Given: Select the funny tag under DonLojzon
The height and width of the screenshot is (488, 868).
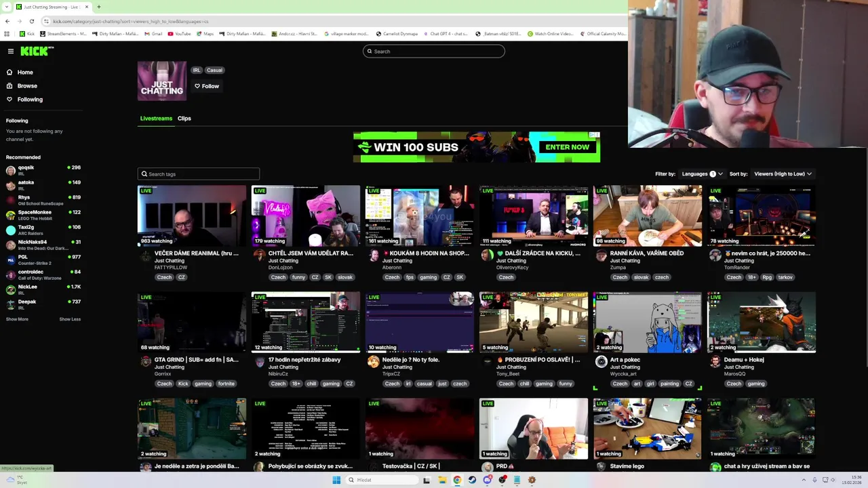Looking at the screenshot, I should (298, 277).
